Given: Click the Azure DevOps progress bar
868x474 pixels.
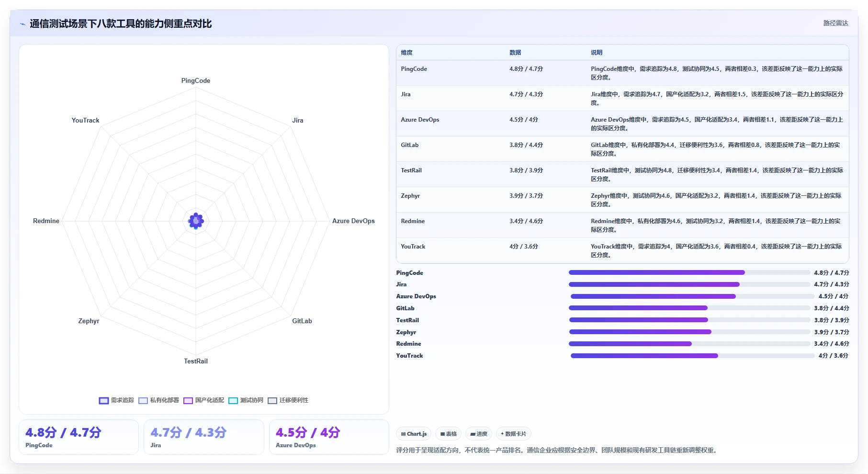Looking at the screenshot, I should pos(692,296).
